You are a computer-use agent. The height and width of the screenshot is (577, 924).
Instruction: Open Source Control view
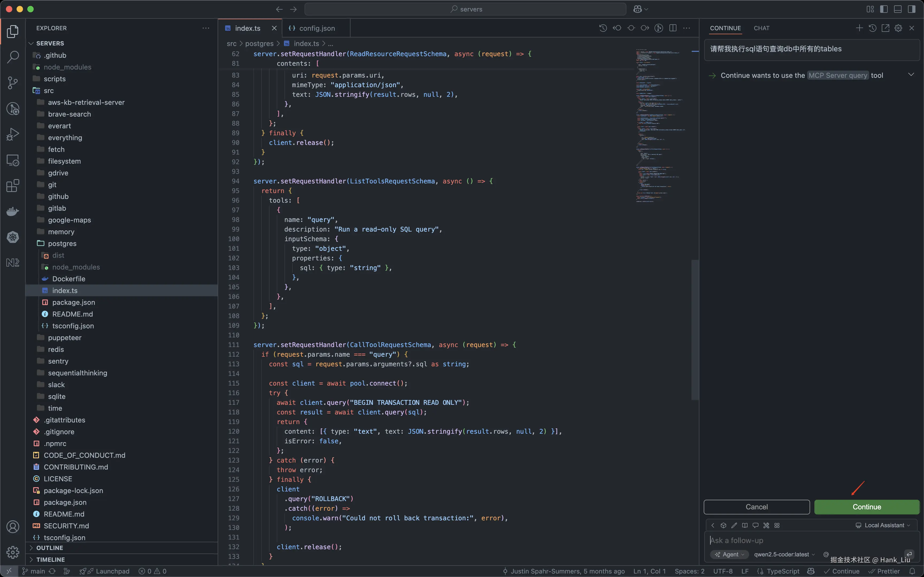[x=13, y=83]
